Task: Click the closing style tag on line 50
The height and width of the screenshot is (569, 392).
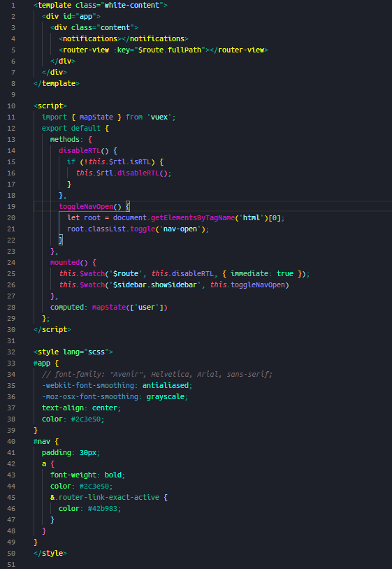Action: (x=50, y=554)
